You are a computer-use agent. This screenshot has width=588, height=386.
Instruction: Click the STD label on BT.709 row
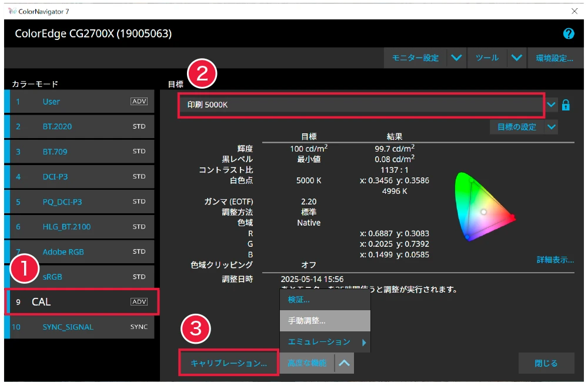(x=139, y=152)
